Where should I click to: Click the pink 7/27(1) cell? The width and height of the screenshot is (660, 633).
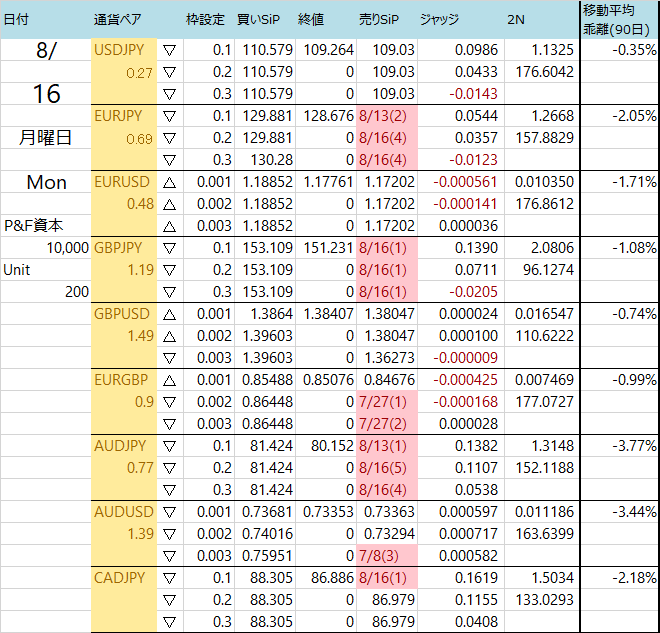387,402
